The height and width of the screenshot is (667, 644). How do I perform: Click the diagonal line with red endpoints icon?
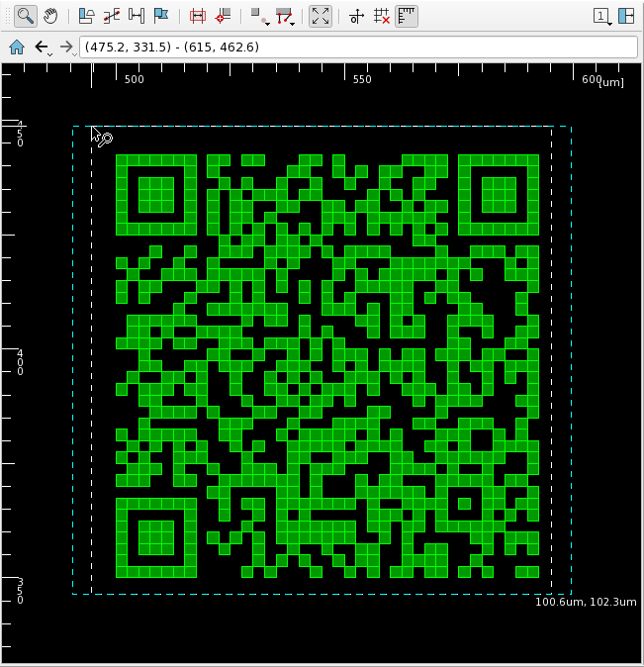(x=112, y=17)
